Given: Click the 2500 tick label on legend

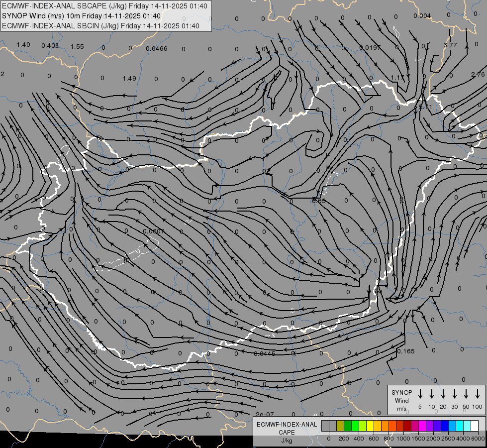Looking at the screenshot, I should 448,439.
